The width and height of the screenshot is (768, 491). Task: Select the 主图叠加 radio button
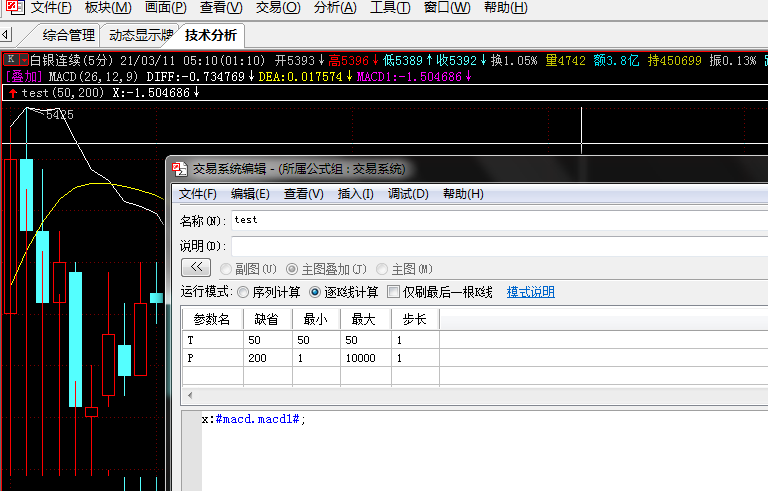292,269
